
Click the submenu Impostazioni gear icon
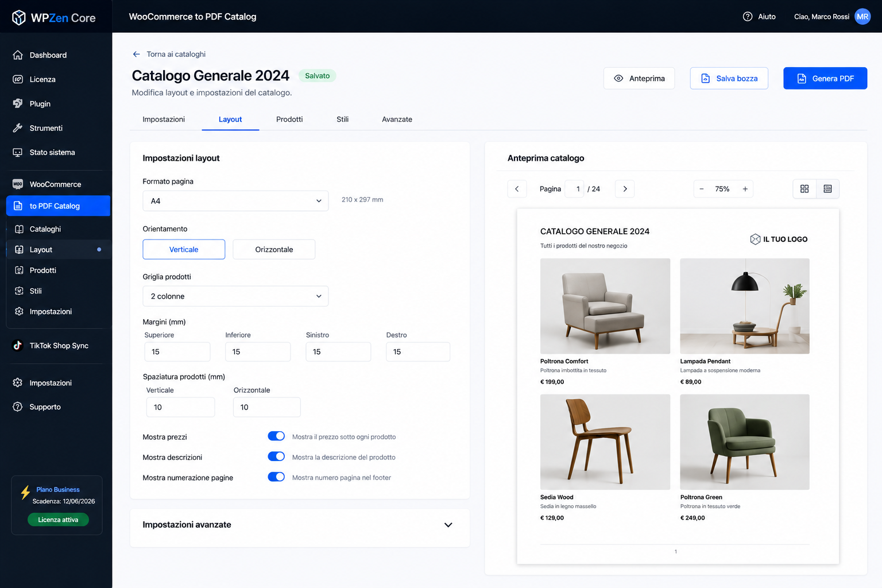click(x=19, y=311)
